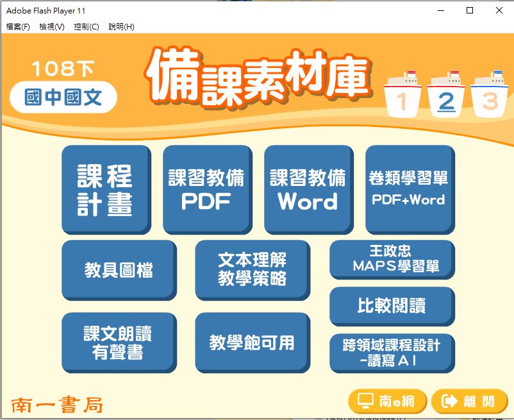Click the 教學飽可用 button
514x420 pixels.
(252, 342)
